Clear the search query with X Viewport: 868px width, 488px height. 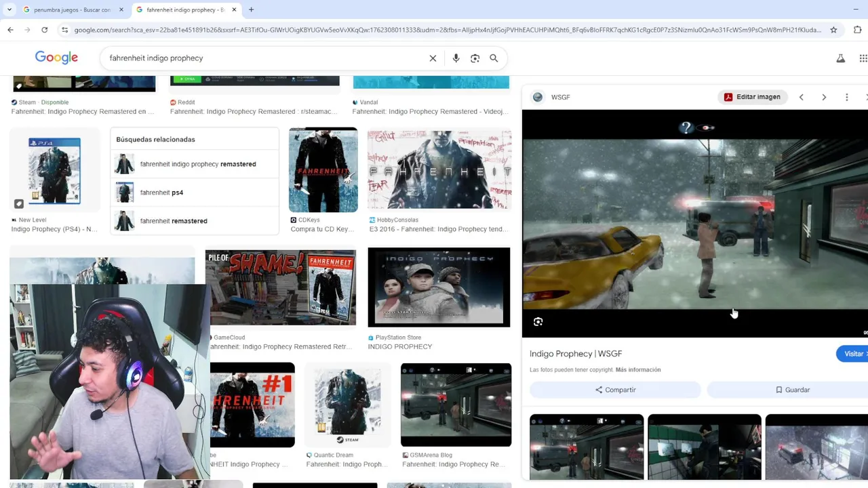[x=433, y=58]
